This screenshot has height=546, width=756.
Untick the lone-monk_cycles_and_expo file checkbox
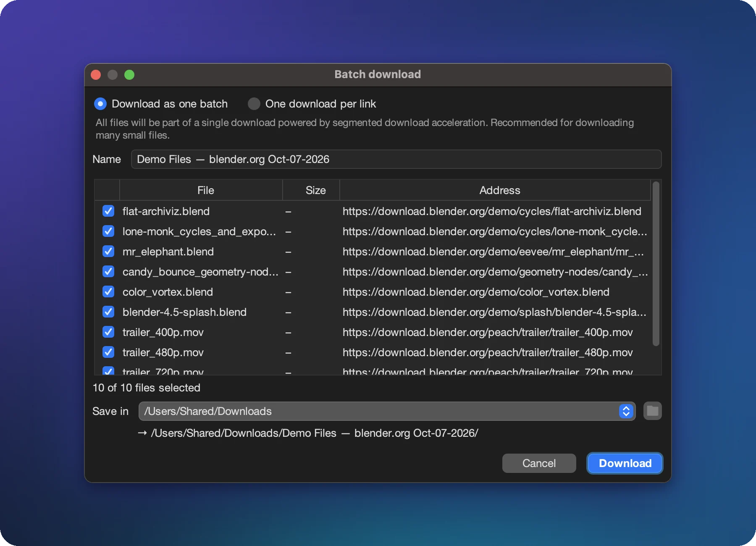(x=108, y=231)
